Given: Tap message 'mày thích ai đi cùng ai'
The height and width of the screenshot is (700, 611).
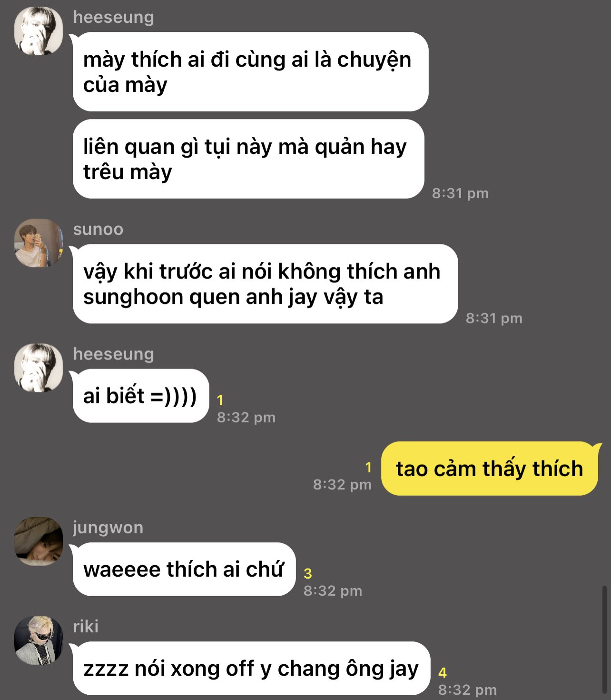Looking at the screenshot, I should point(250,72).
